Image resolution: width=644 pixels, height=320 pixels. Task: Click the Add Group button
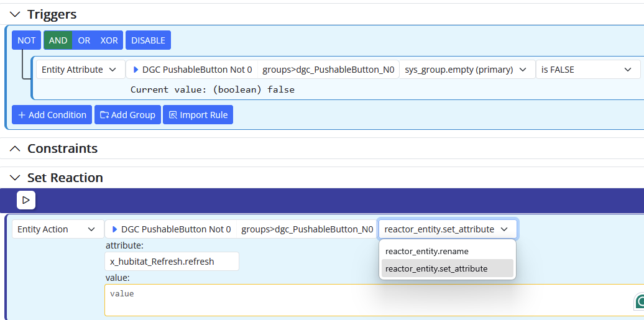(127, 115)
